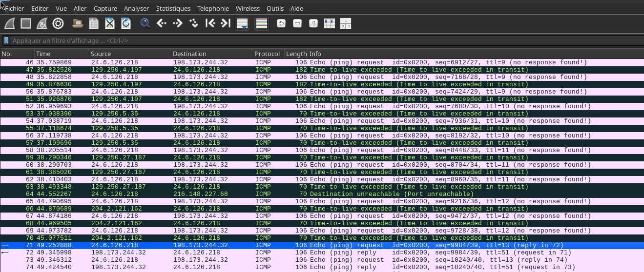644x272 pixels.
Task: Click destination 216.148.227.68 cell
Action: point(201,194)
